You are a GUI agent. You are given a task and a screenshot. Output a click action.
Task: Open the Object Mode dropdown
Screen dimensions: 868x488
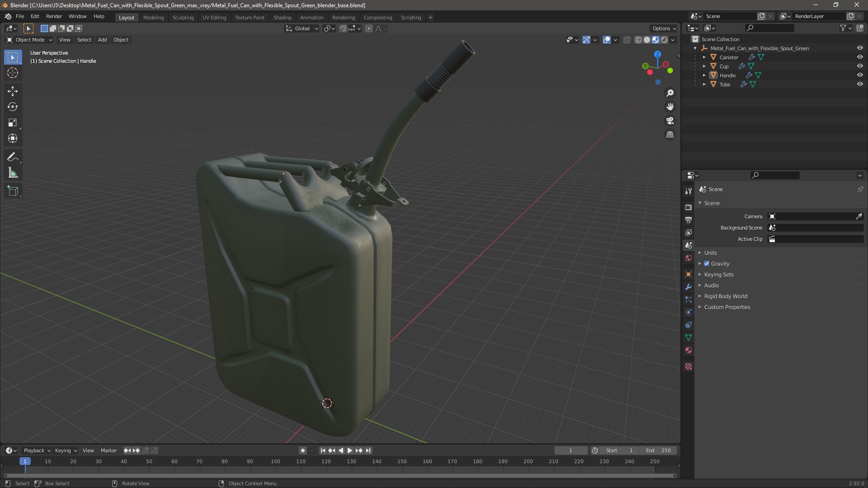point(29,40)
